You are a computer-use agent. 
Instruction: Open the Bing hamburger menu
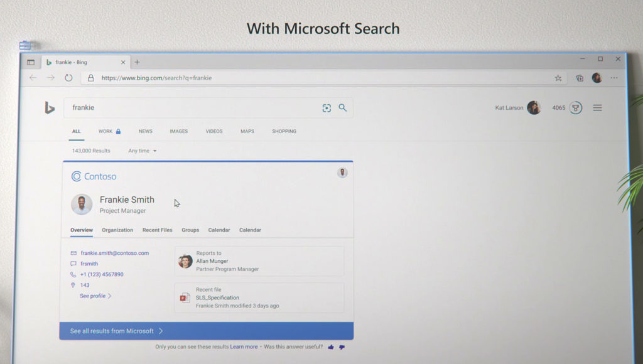coord(598,108)
